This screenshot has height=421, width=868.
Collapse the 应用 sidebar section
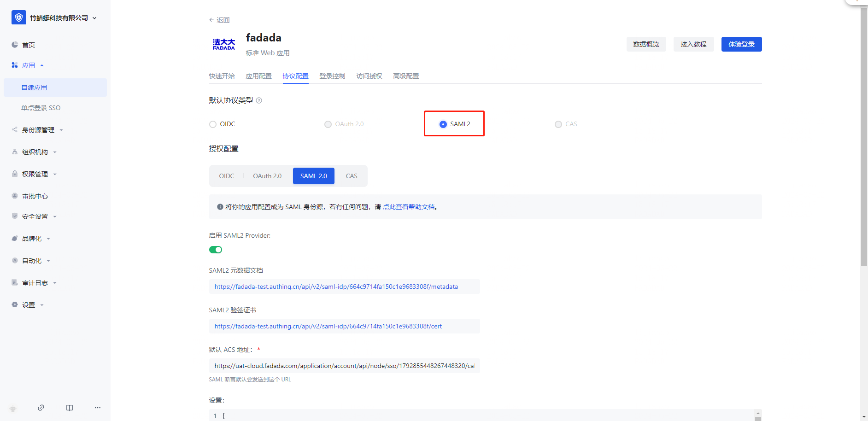click(x=42, y=65)
